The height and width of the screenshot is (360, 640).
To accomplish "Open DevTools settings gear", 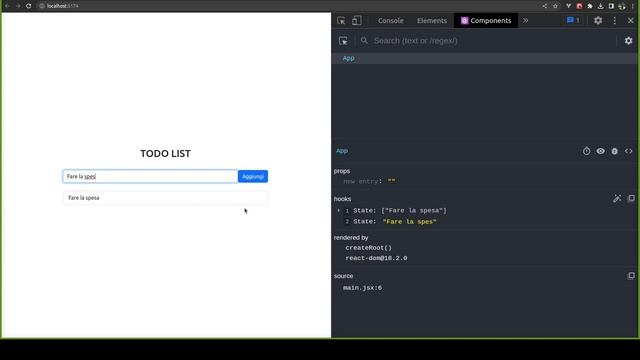I will point(598,20).
